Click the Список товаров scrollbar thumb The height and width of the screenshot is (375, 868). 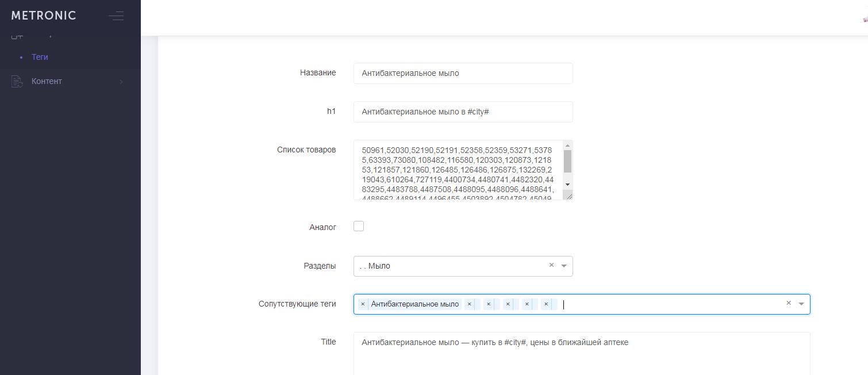point(567,162)
